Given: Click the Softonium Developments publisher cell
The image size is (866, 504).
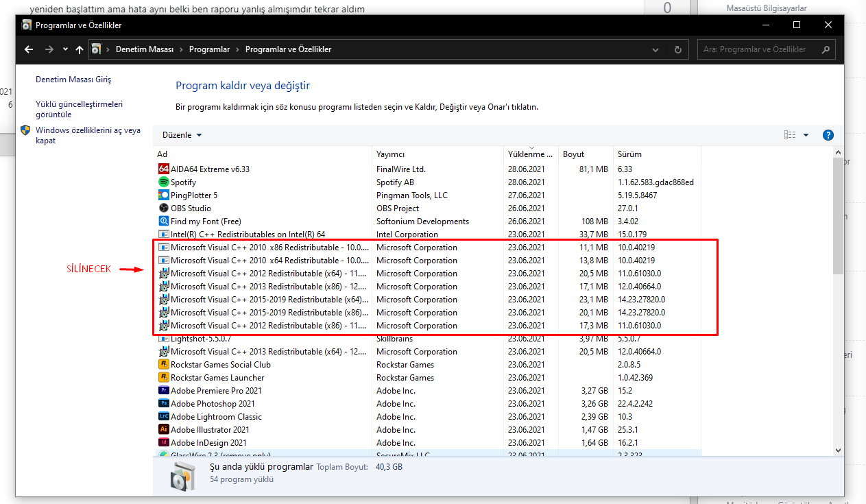Looking at the screenshot, I should pos(422,221).
